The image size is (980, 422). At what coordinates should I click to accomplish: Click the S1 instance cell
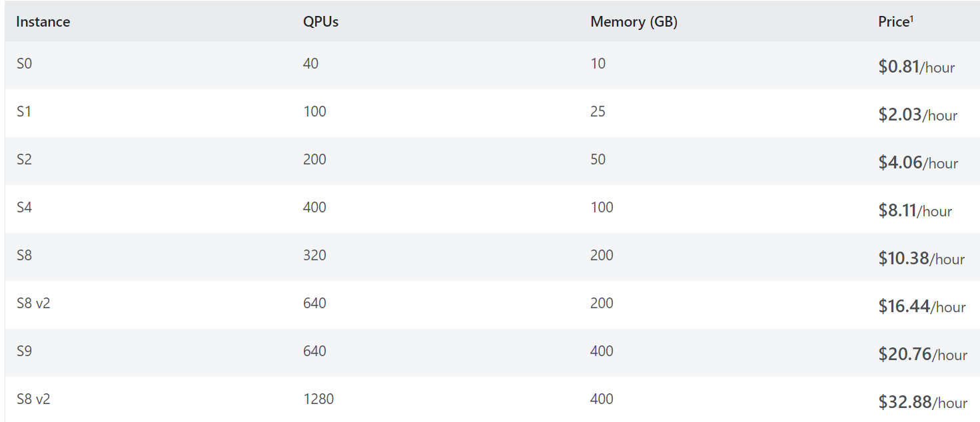click(24, 112)
